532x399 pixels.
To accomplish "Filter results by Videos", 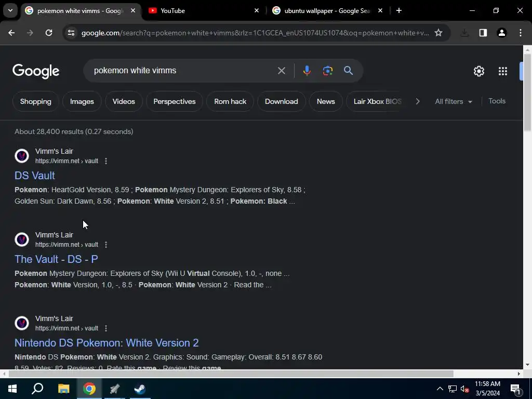I will click(x=124, y=101).
